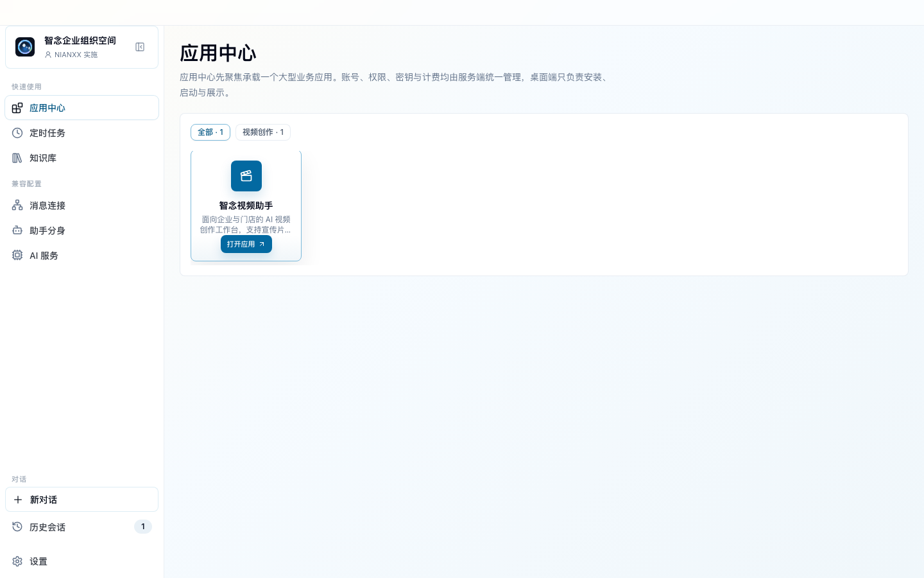Screen dimensions: 924x578
Task: Open 设置
Action: (81, 561)
